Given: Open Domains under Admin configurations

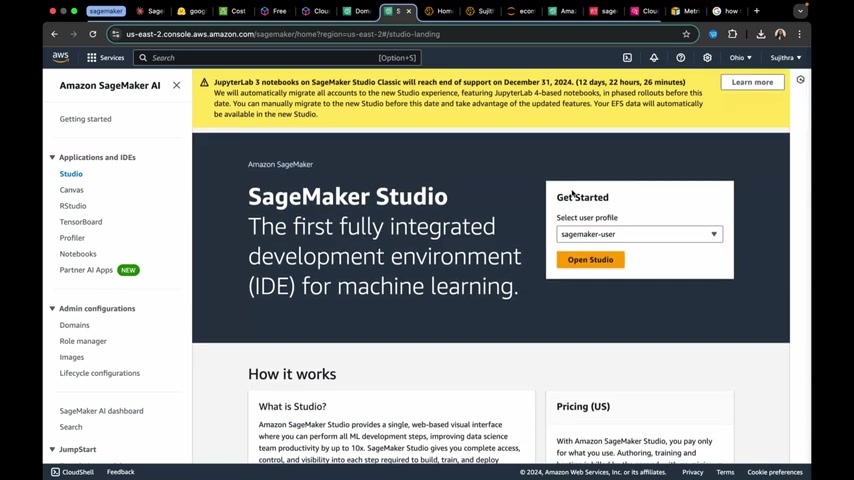Looking at the screenshot, I should 74,325.
